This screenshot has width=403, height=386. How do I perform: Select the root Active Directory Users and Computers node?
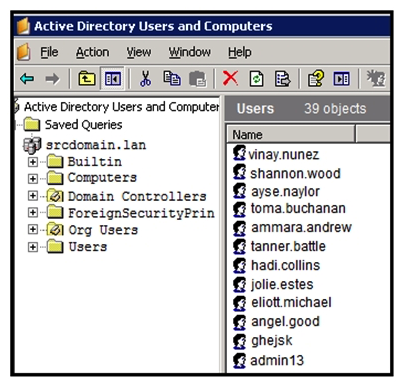point(122,107)
